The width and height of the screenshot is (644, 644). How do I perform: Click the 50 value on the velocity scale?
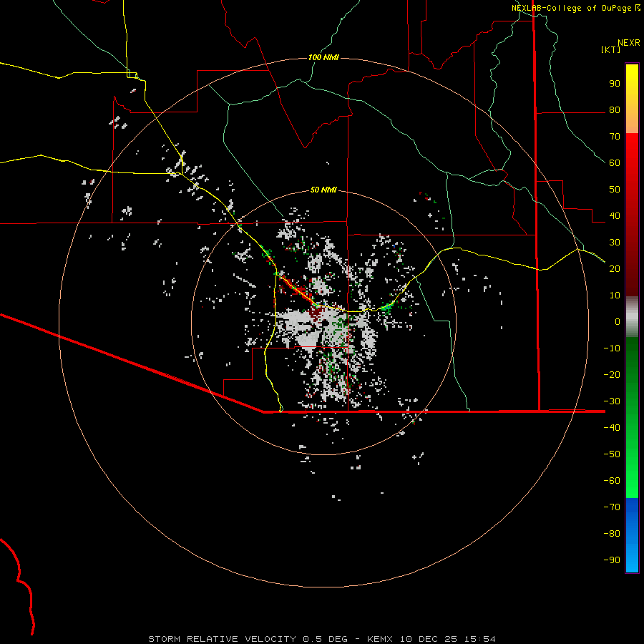tap(615, 190)
